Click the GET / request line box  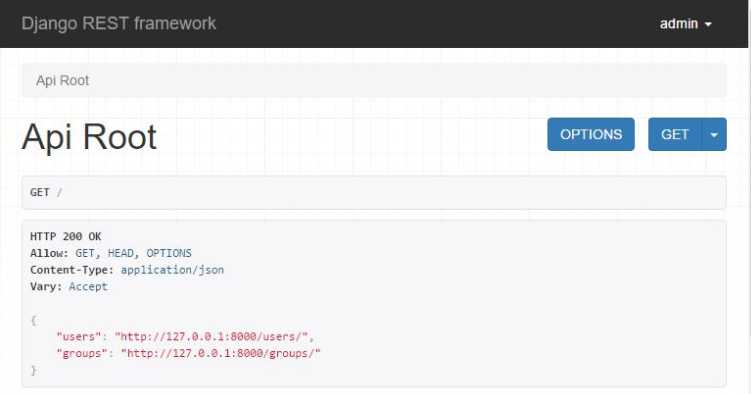click(x=374, y=192)
